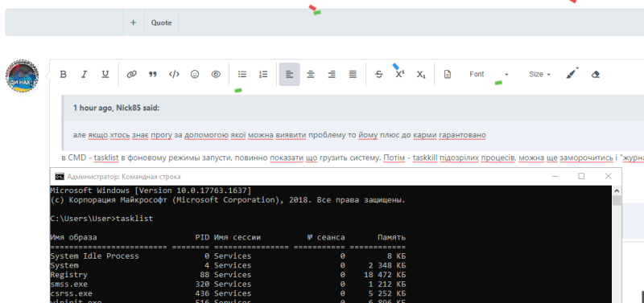This screenshot has width=644, height=303.
Task: Click the editor text beginning в CMD - tasklist
Action: click(x=353, y=158)
